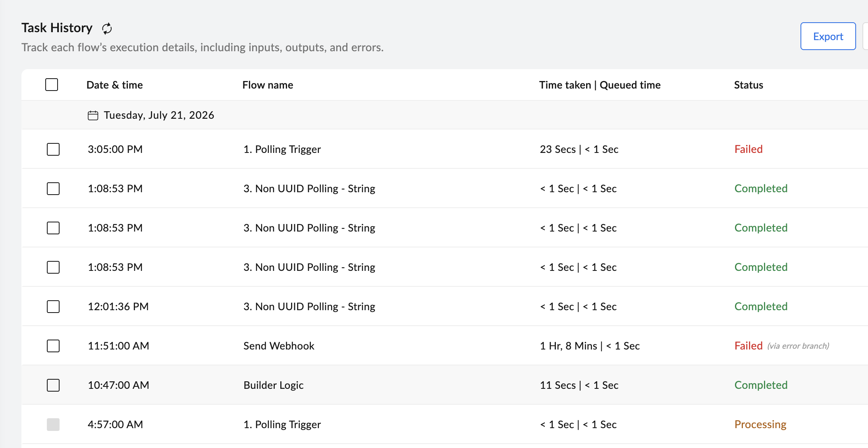Click the Date & time column header
Image resolution: width=868 pixels, height=448 pixels.
click(115, 85)
